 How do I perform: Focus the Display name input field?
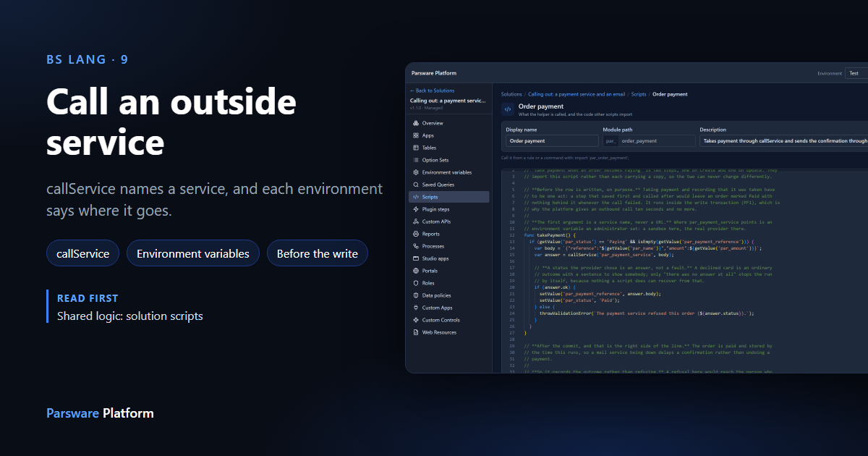552,141
